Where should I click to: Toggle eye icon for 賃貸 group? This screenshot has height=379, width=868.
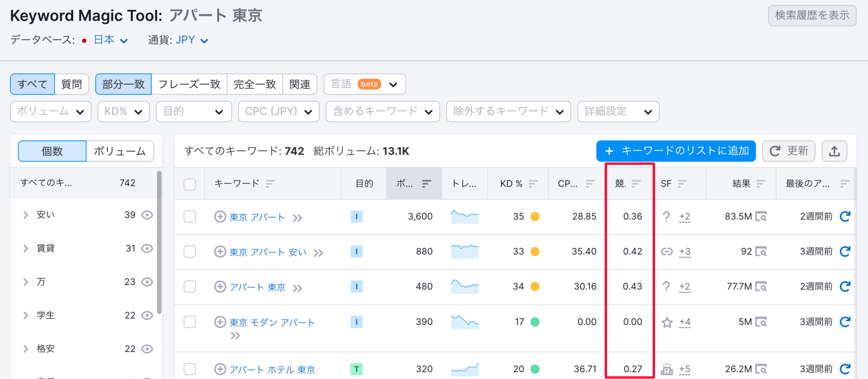pos(147,248)
